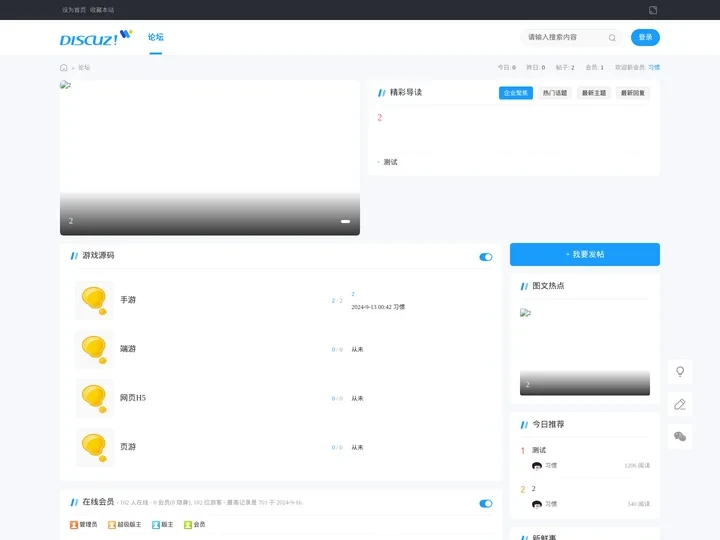
Task: Click the top-right dark bar square icon
Action: point(652,10)
